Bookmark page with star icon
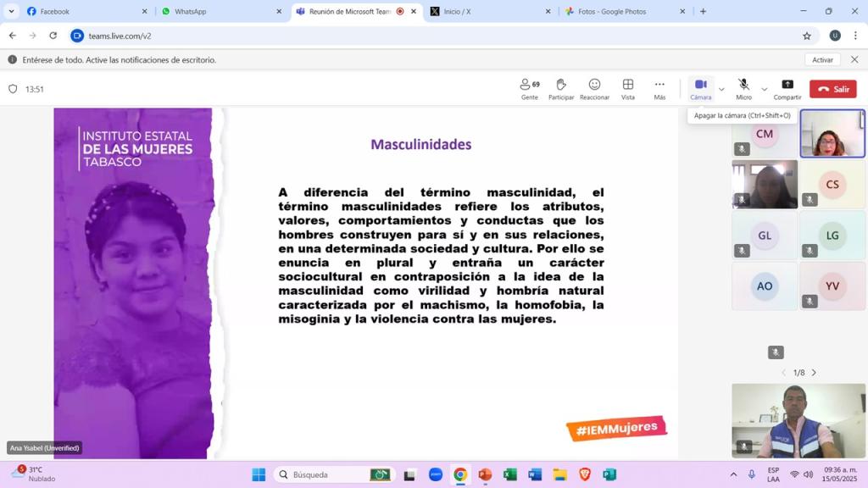868x488 pixels. [x=807, y=36]
